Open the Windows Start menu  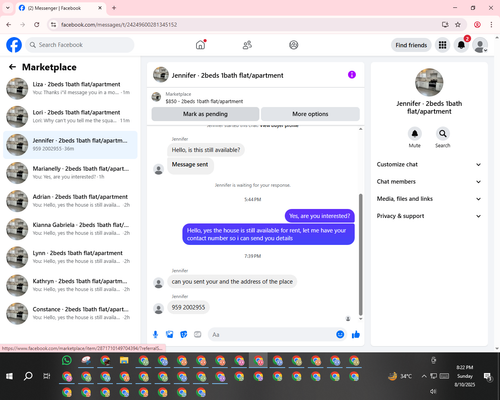click(9, 376)
